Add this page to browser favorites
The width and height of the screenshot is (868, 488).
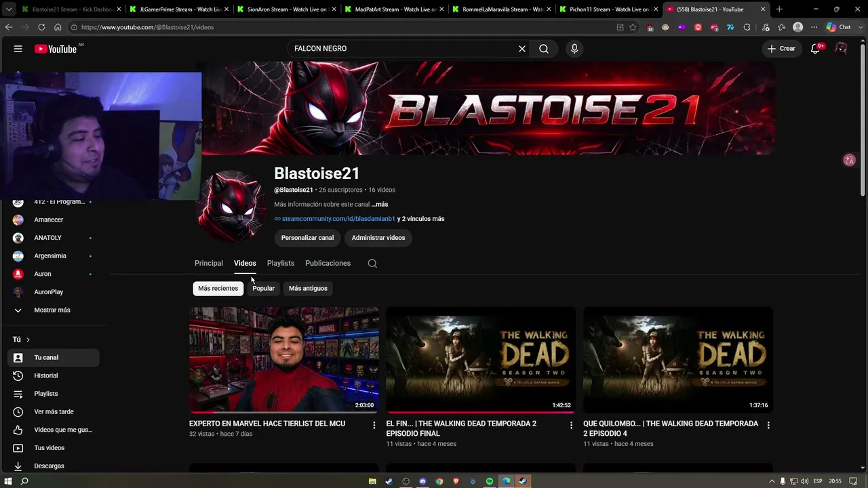tap(633, 27)
